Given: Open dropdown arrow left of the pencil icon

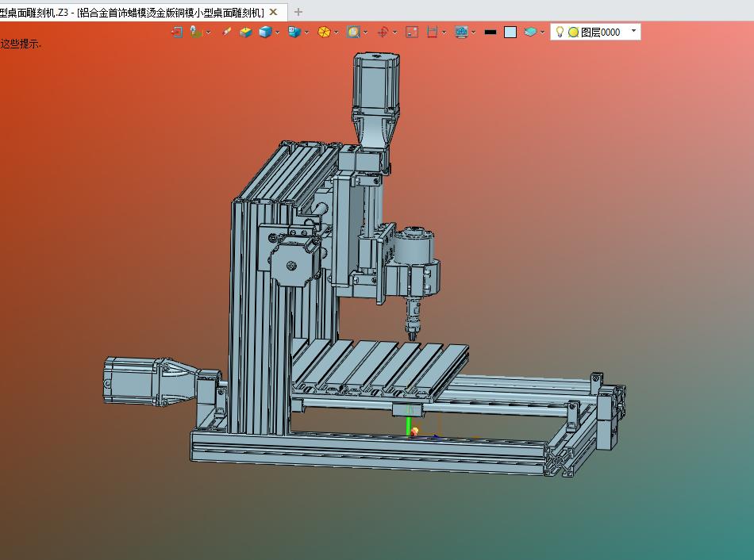Looking at the screenshot, I should coord(208,33).
